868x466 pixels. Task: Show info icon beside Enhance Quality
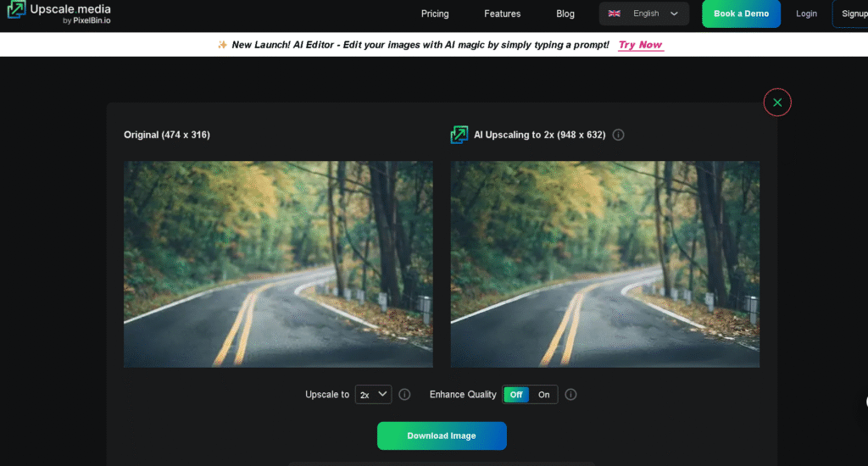click(570, 395)
